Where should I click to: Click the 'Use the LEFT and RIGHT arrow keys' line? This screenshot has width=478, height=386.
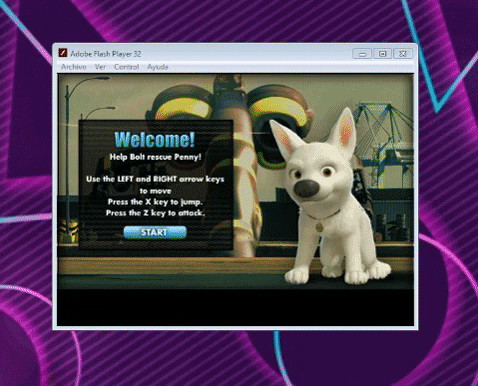pyautogui.click(x=155, y=179)
